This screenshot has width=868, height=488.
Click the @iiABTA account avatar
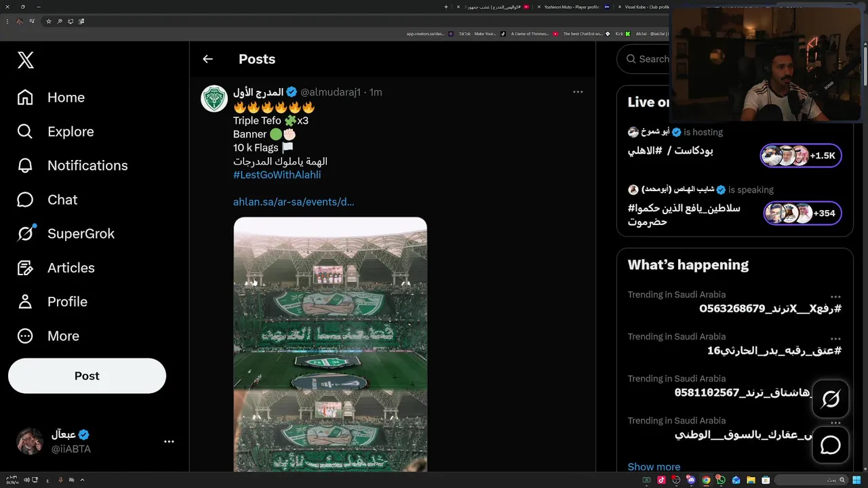point(30,442)
